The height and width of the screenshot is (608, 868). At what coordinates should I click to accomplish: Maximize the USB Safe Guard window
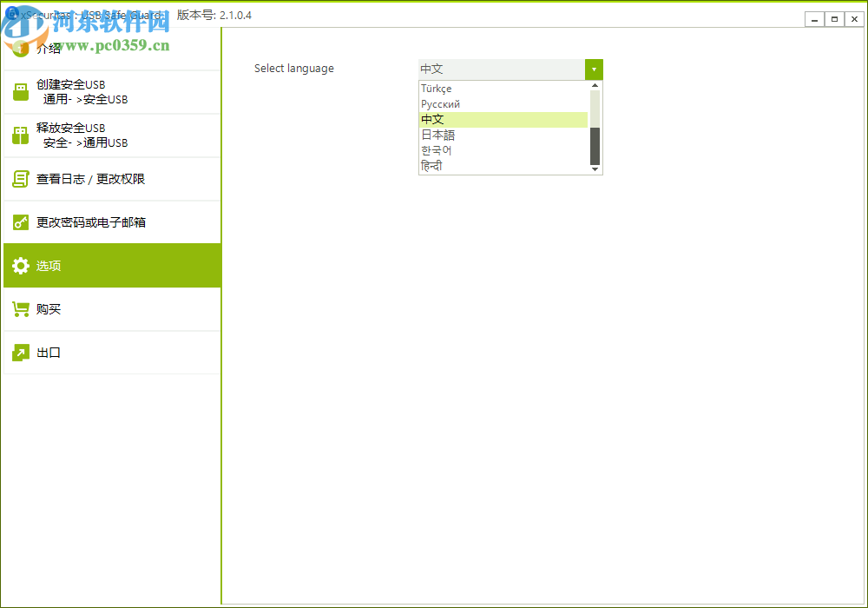click(834, 19)
